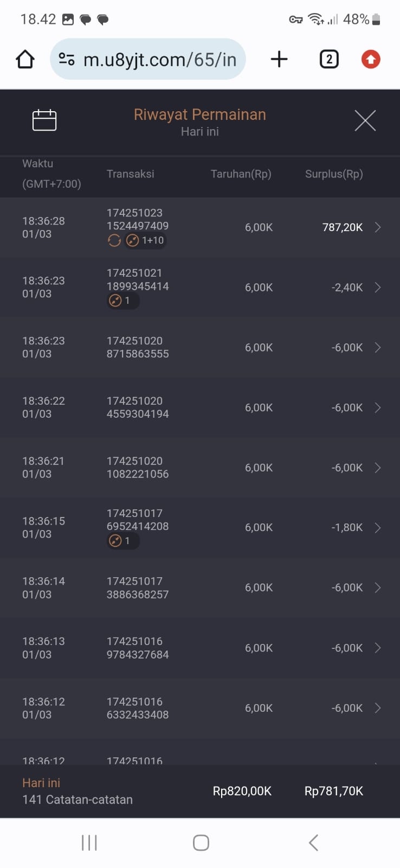Tap the browser home icon
400x868 pixels.
tap(25, 59)
